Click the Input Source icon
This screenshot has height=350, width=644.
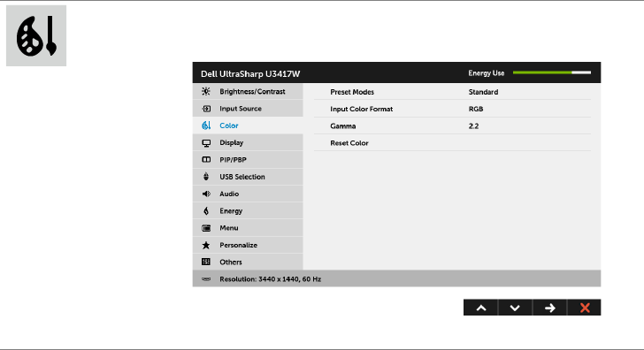pos(206,109)
